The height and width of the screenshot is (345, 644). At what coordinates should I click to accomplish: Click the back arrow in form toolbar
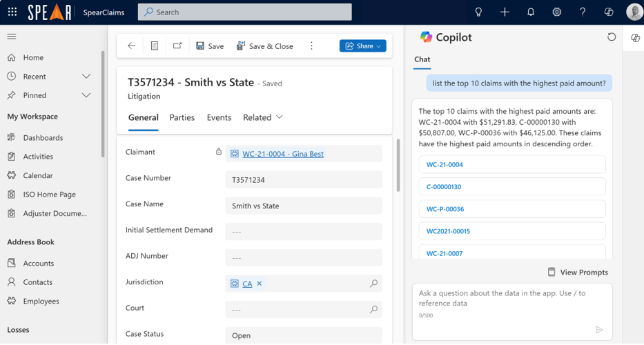(131, 46)
